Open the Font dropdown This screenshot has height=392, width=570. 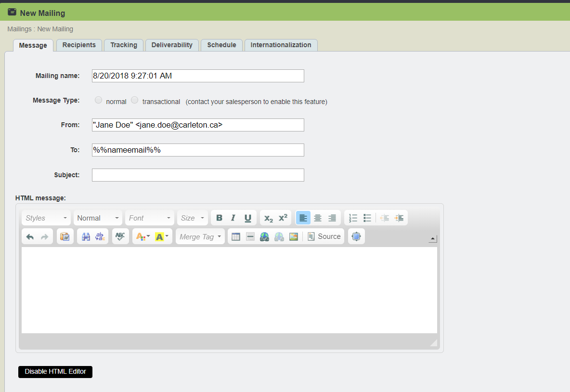149,218
